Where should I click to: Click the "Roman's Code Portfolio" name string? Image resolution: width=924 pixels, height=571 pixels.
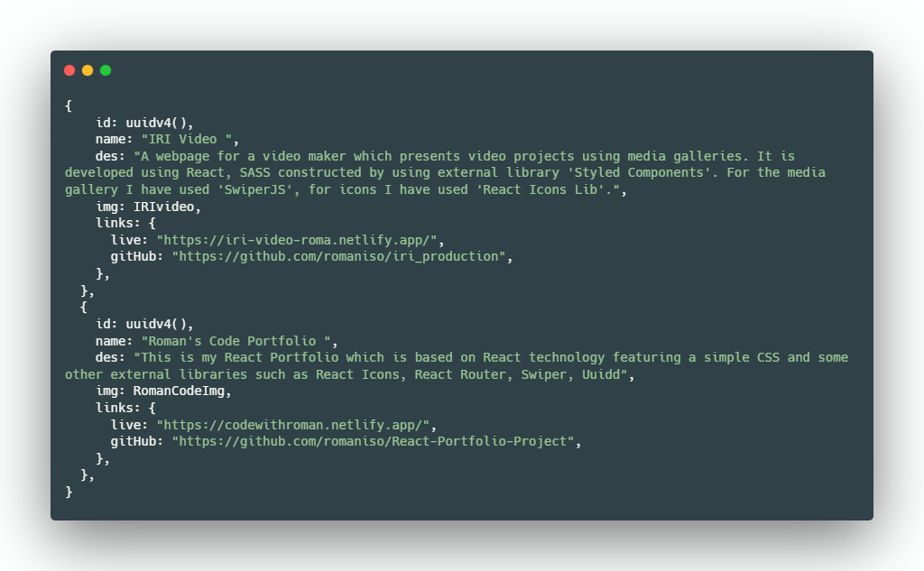pos(240,341)
